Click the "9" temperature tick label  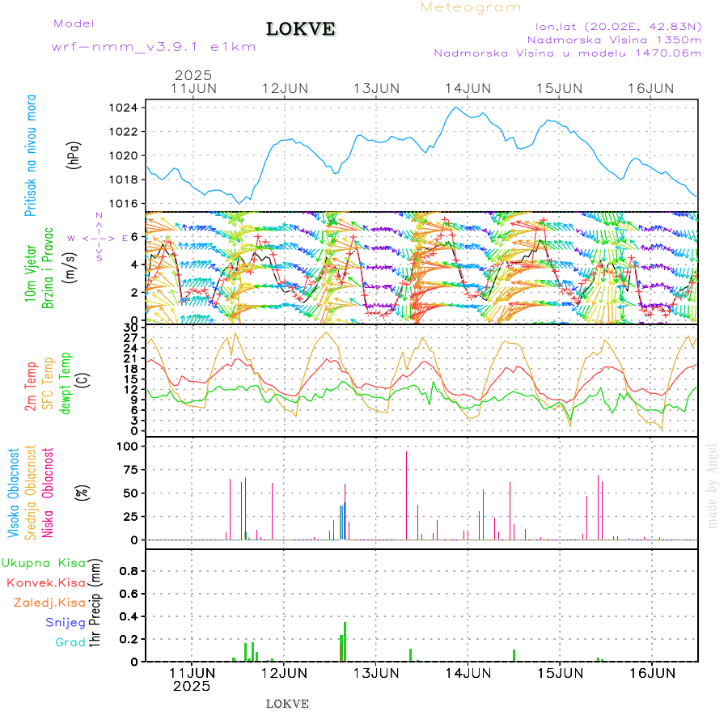coord(134,400)
